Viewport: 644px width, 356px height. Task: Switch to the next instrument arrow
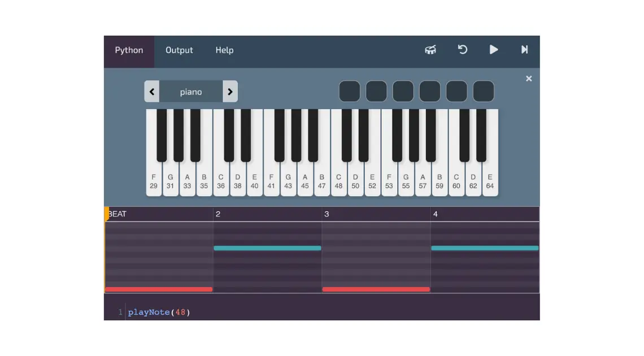[230, 92]
